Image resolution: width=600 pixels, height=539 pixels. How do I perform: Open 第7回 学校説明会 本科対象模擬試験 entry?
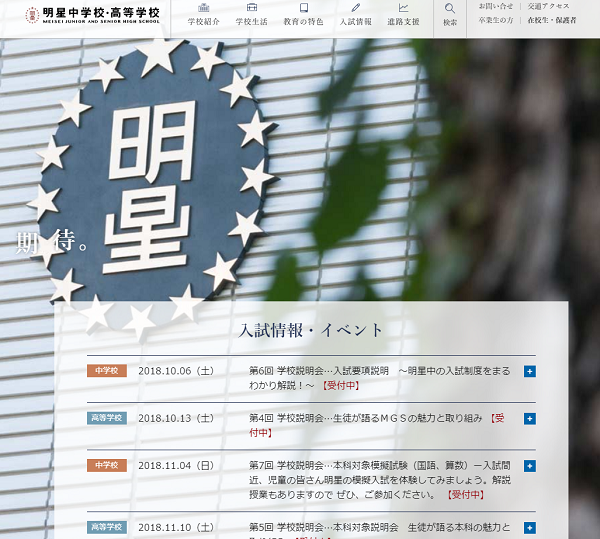coord(380,480)
